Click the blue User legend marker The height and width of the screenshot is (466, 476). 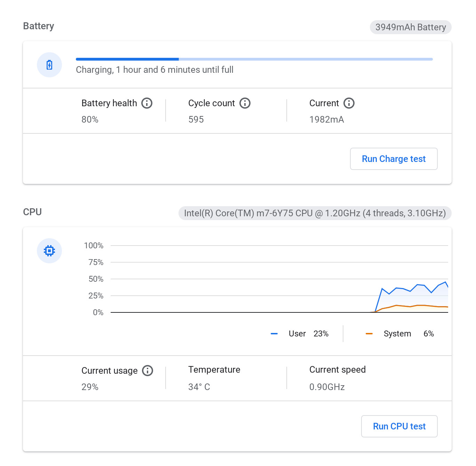click(x=274, y=334)
